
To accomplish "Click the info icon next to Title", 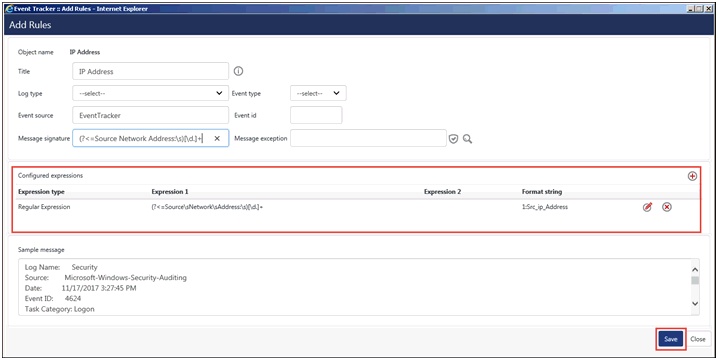I will point(239,71).
